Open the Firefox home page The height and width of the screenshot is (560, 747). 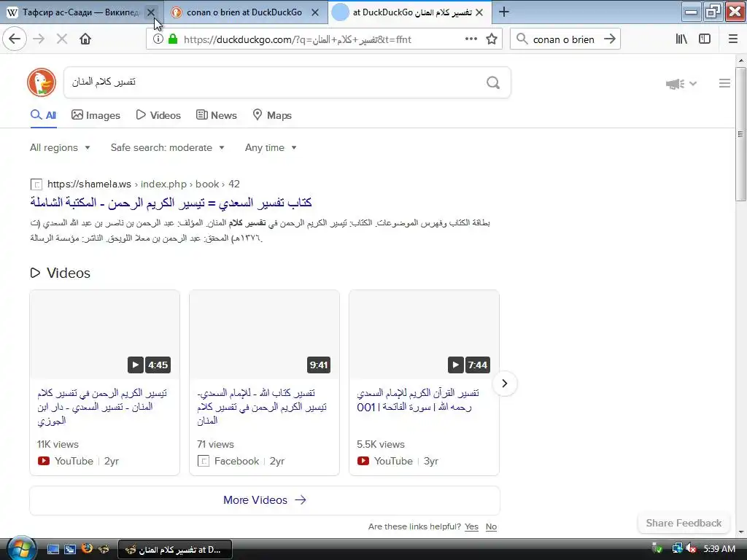(x=85, y=39)
